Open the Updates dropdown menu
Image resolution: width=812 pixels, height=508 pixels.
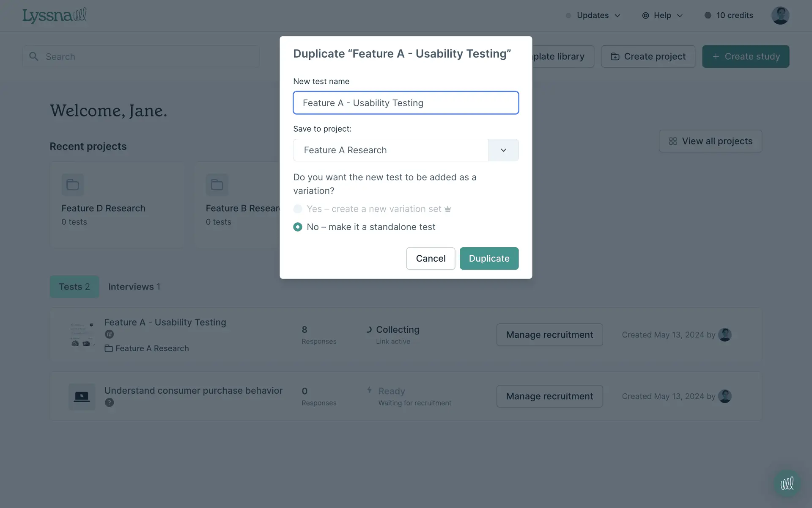point(593,16)
